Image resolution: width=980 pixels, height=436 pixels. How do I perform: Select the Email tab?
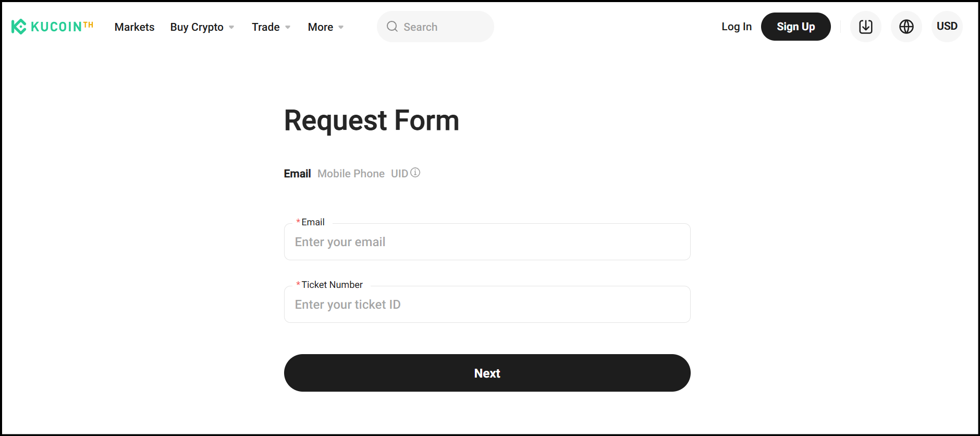pos(297,173)
